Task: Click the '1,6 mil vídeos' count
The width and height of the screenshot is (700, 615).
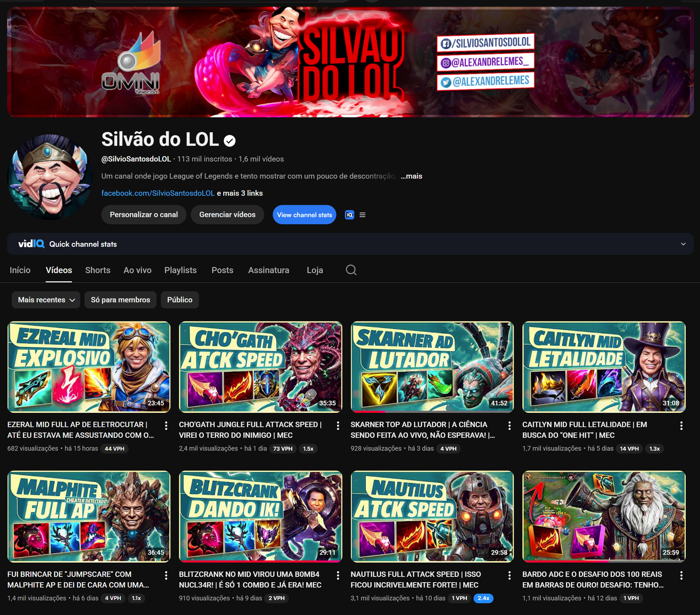Action: click(x=261, y=159)
